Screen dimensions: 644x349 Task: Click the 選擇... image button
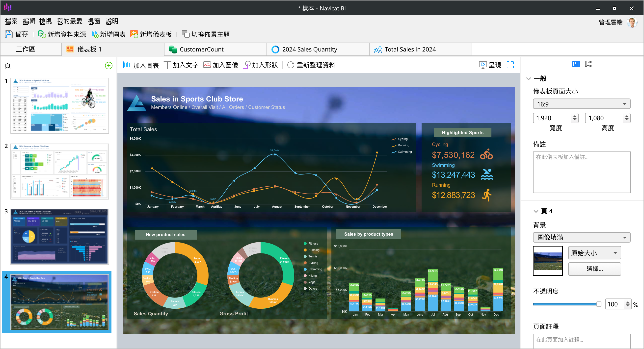coord(594,269)
